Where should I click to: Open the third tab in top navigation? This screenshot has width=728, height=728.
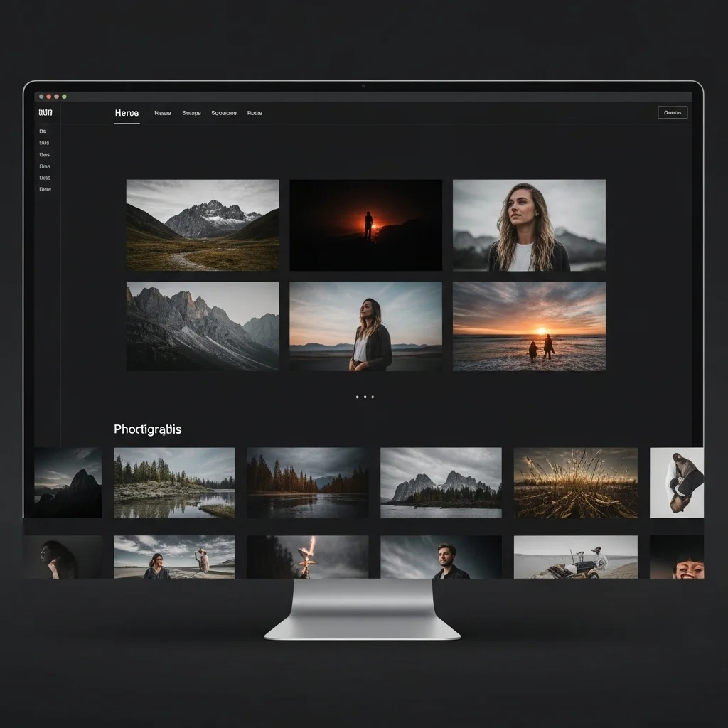pyautogui.click(x=191, y=113)
